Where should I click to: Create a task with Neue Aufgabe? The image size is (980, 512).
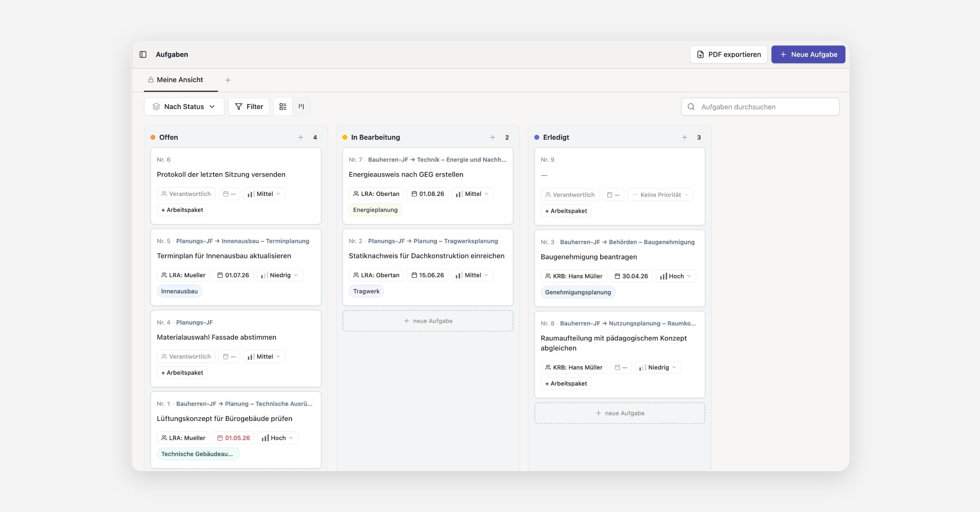tap(808, 54)
